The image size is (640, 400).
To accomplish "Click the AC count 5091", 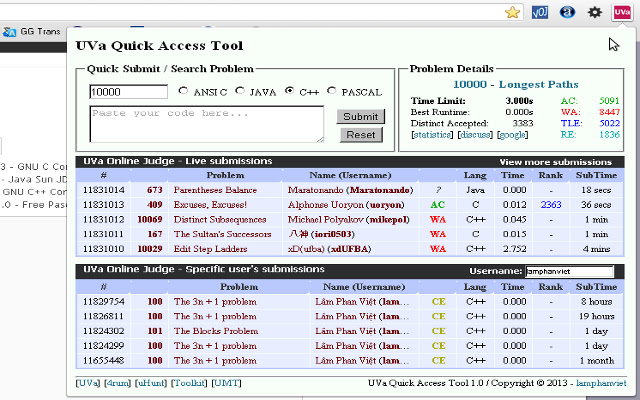I will pyautogui.click(x=609, y=101).
